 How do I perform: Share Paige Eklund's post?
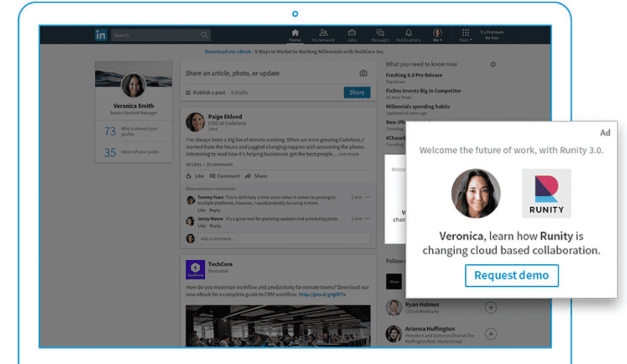[256, 176]
